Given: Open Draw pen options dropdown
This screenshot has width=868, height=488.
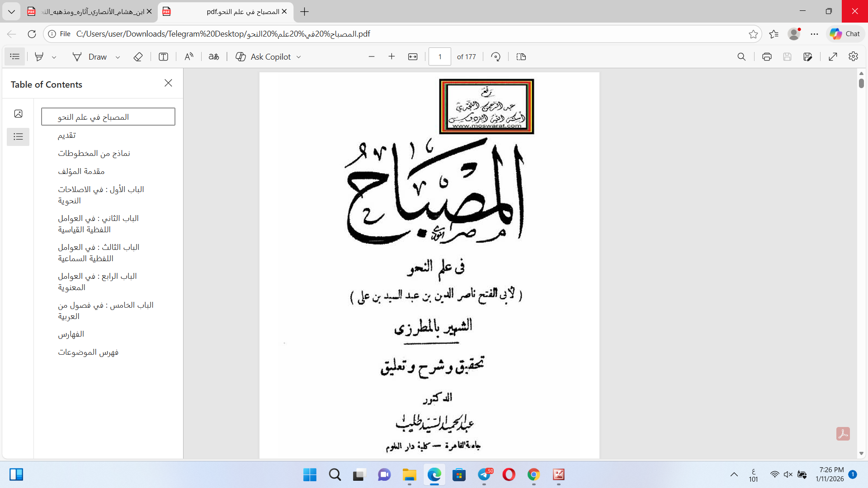Looking at the screenshot, I should [x=118, y=57].
